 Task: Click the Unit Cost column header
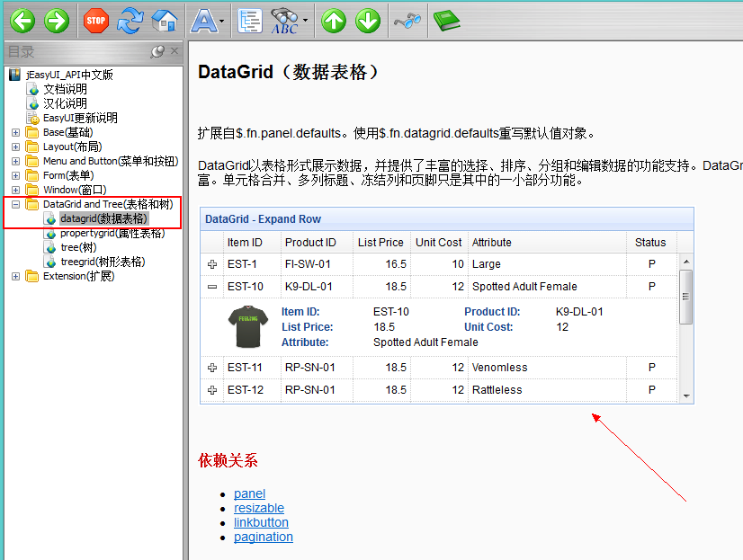tap(439, 243)
